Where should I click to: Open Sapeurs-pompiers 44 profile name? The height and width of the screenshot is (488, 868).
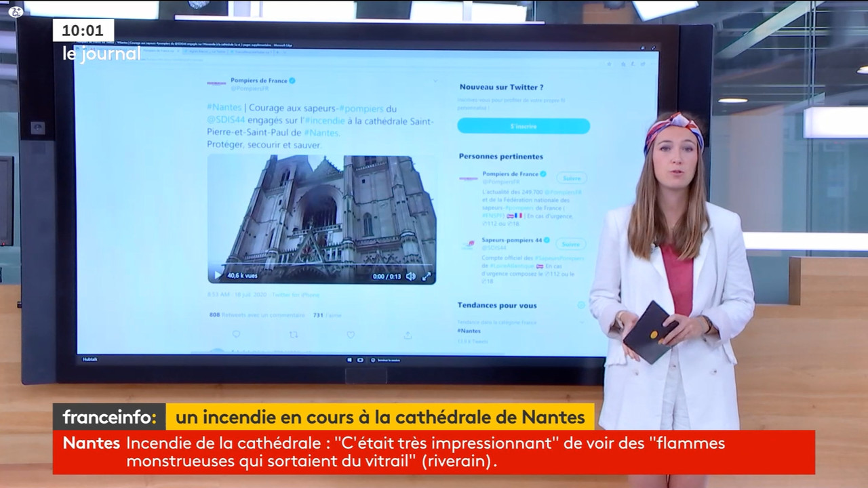pos(512,240)
